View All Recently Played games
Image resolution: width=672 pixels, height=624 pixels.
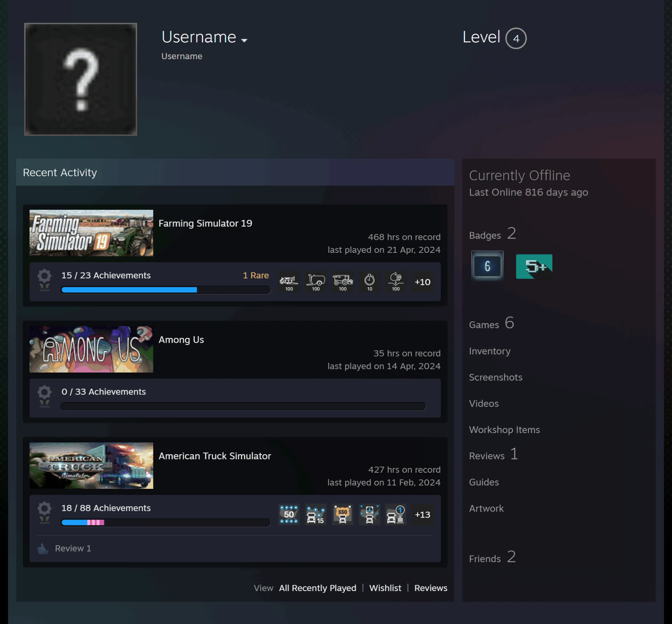[317, 588]
